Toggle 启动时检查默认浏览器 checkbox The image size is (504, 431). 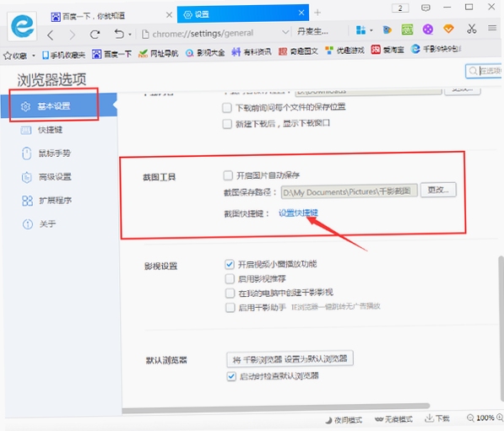pyautogui.click(x=231, y=376)
